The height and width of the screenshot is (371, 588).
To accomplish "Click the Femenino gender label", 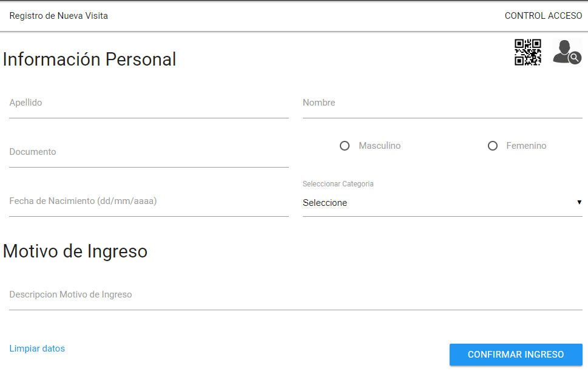I will [x=526, y=146].
